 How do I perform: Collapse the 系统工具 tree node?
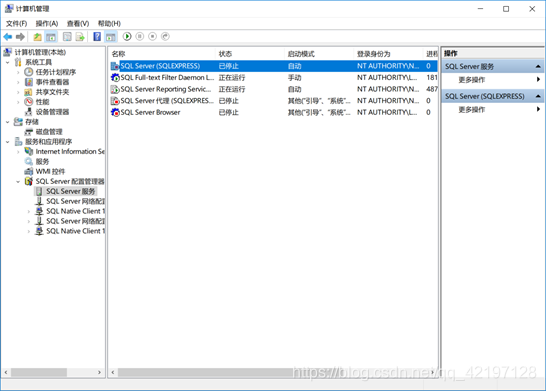click(x=8, y=62)
